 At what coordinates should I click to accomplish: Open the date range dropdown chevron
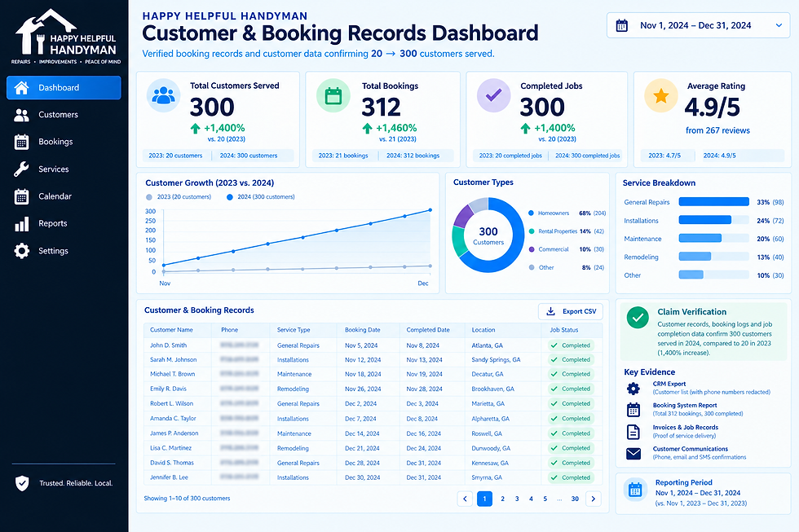pyautogui.click(x=779, y=25)
